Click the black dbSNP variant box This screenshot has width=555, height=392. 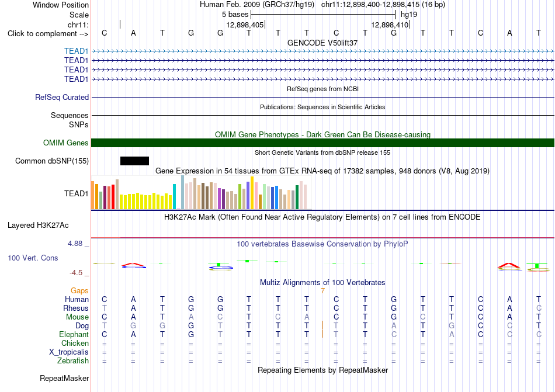[x=134, y=161]
